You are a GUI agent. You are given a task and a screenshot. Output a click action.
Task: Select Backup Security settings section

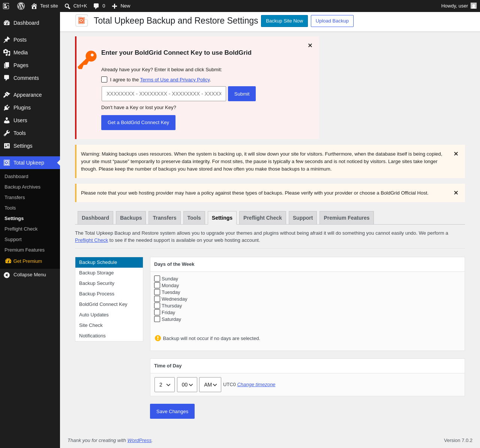[x=109, y=283]
